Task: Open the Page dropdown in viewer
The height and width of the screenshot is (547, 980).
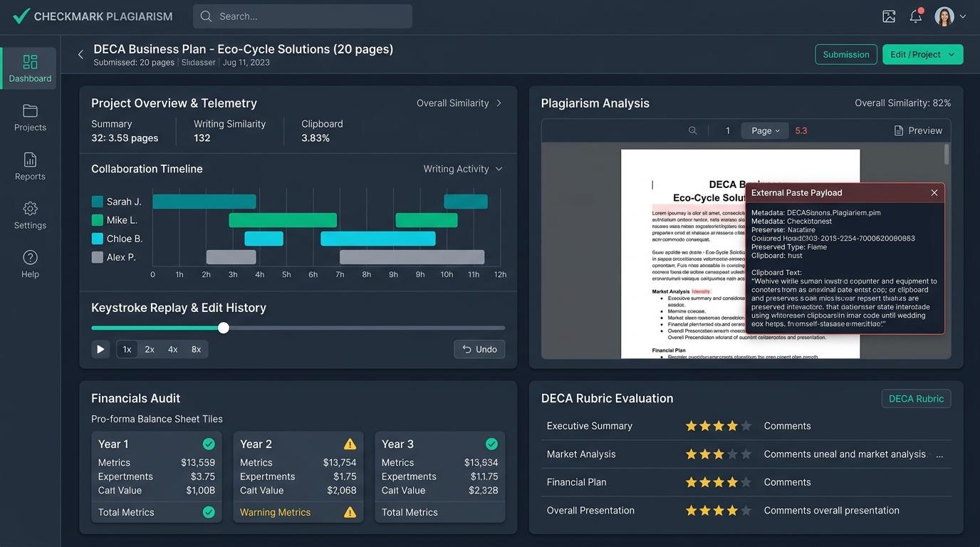Action: 765,131
